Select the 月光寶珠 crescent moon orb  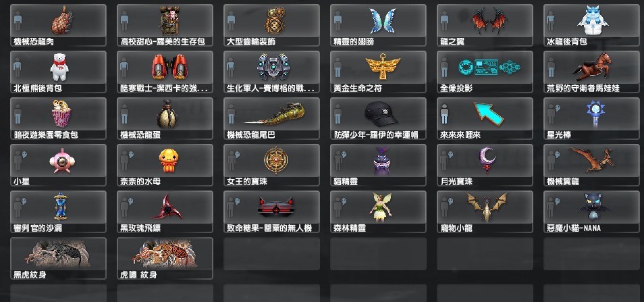[x=485, y=165]
